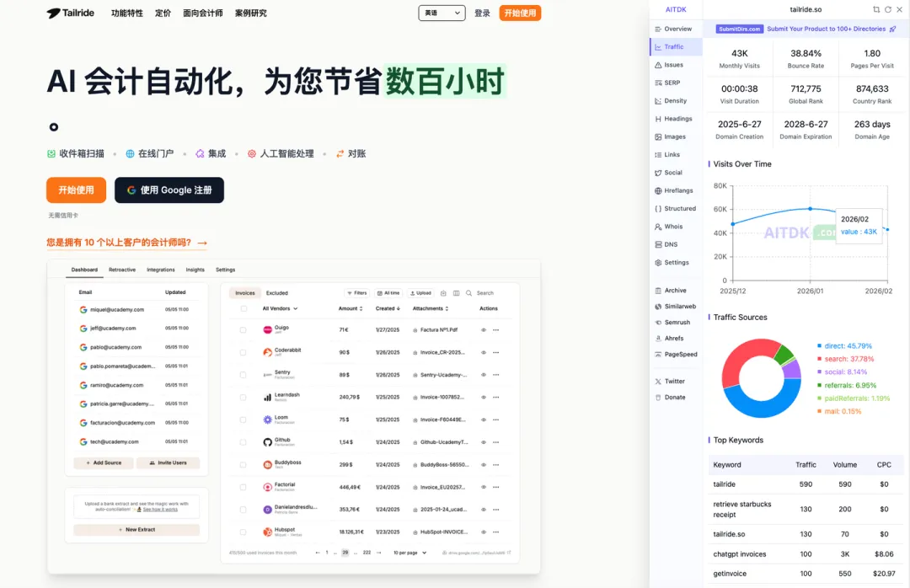Viewport: 910px width, 588px height.
Task: Click the 2026/01 data point on visits chart
Action: pos(811,208)
